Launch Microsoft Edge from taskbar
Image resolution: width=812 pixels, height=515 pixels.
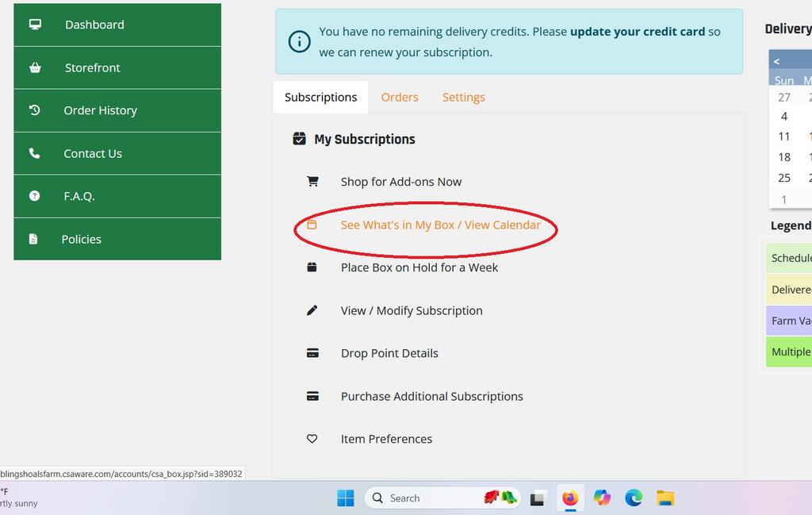(x=634, y=498)
